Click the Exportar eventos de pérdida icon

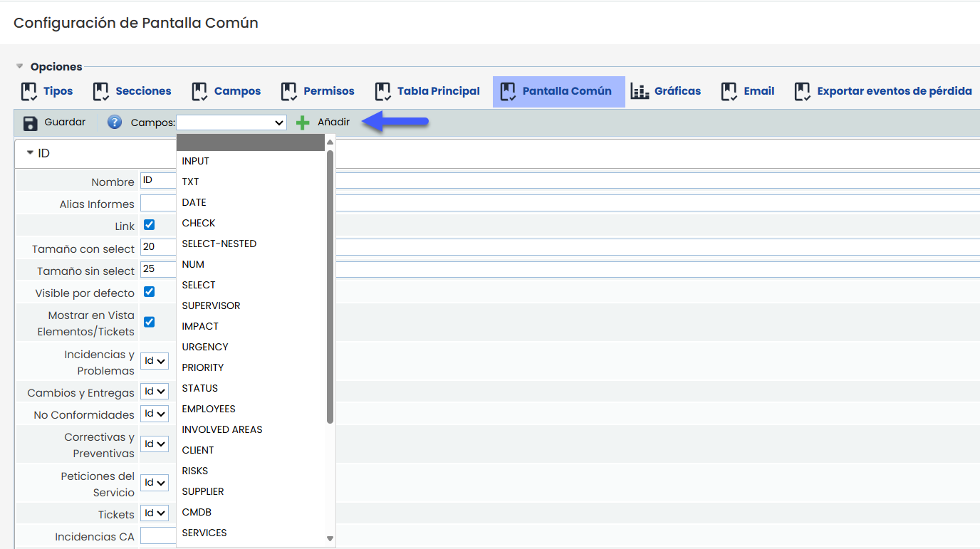point(803,91)
